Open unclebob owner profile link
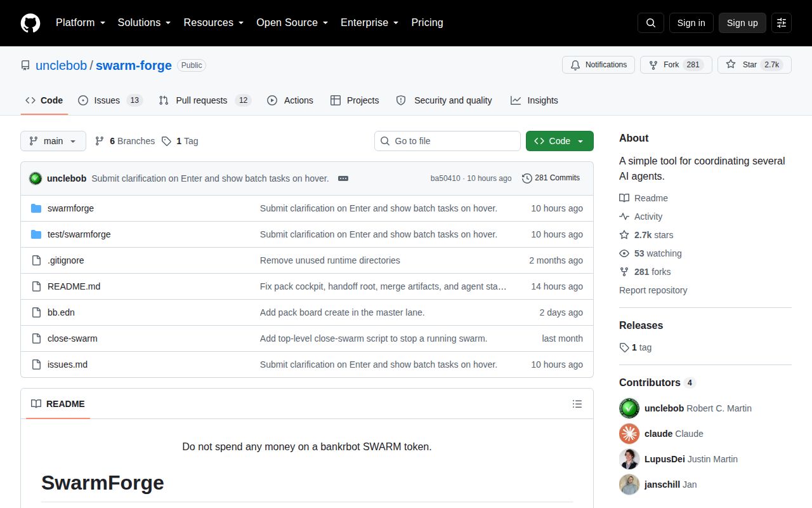The width and height of the screenshot is (812, 508). (x=61, y=65)
